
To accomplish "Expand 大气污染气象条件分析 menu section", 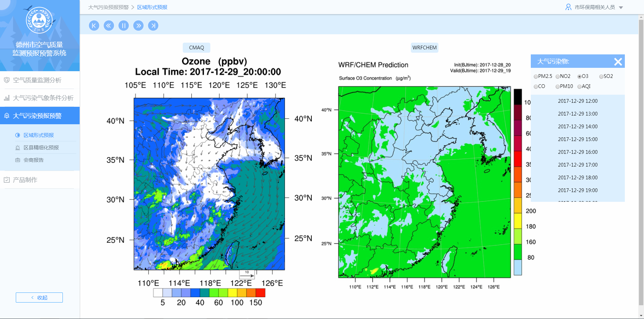I will click(43, 98).
